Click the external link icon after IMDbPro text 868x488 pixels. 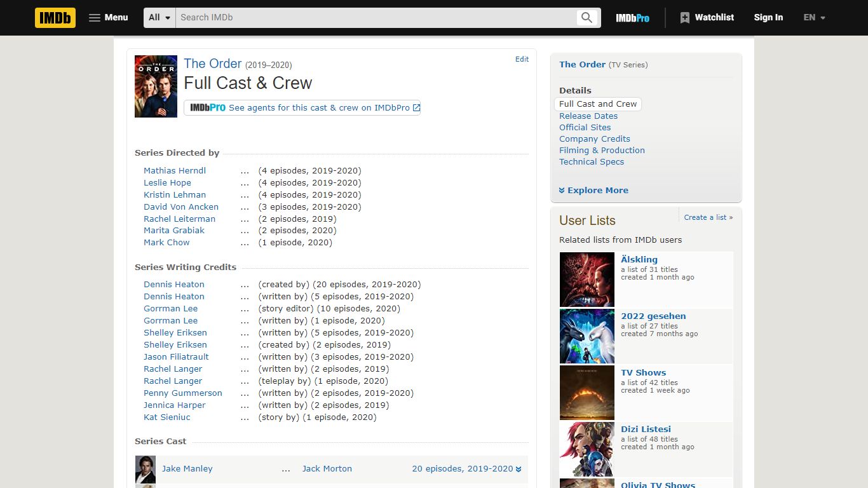(416, 108)
